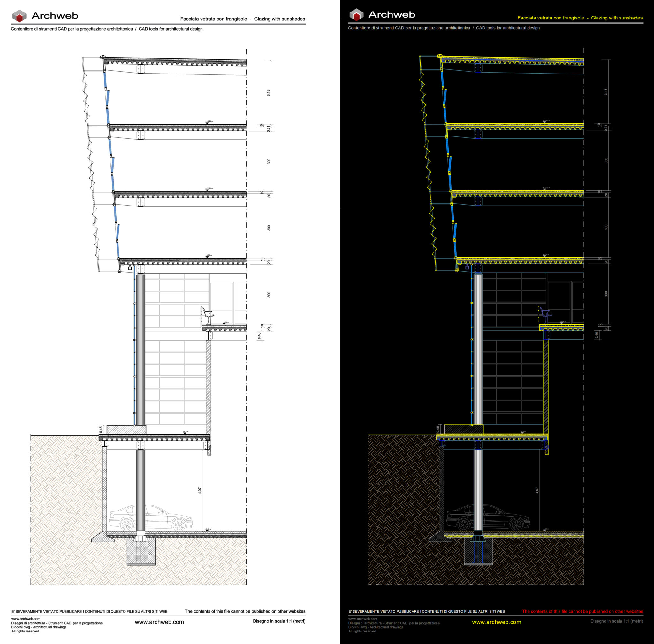Image resolution: width=654 pixels, height=644 pixels.
Task: Click the Archweb red cube logo on the left panel
Action: 19,15
